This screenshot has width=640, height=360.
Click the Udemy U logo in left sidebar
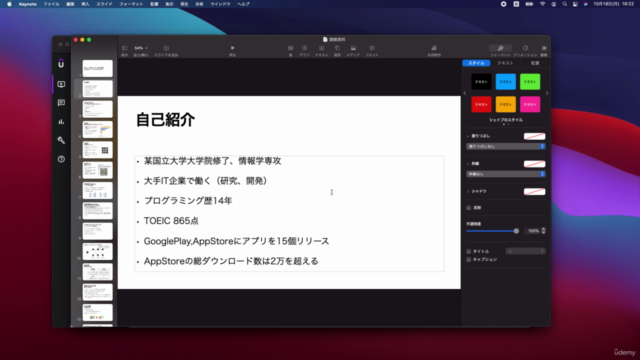coord(61,64)
